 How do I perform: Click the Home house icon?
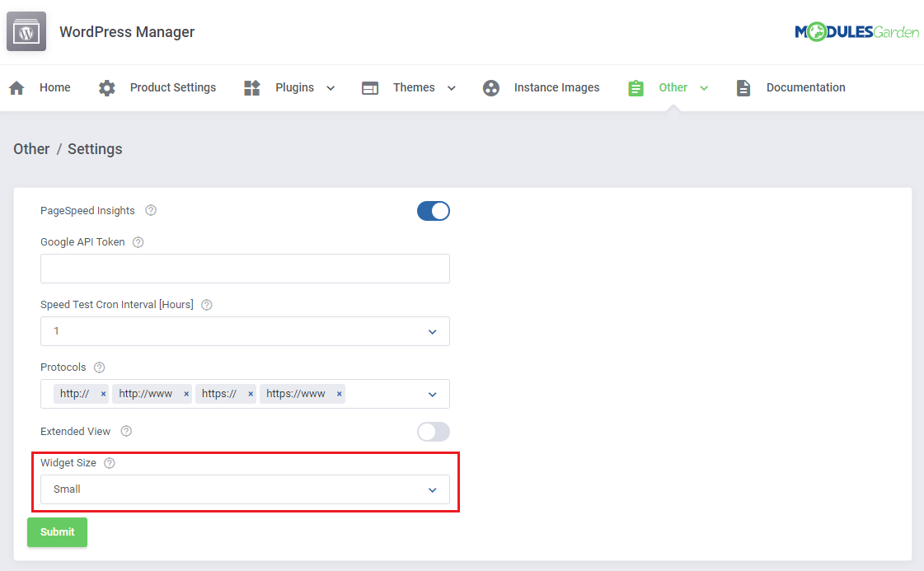[17, 88]
